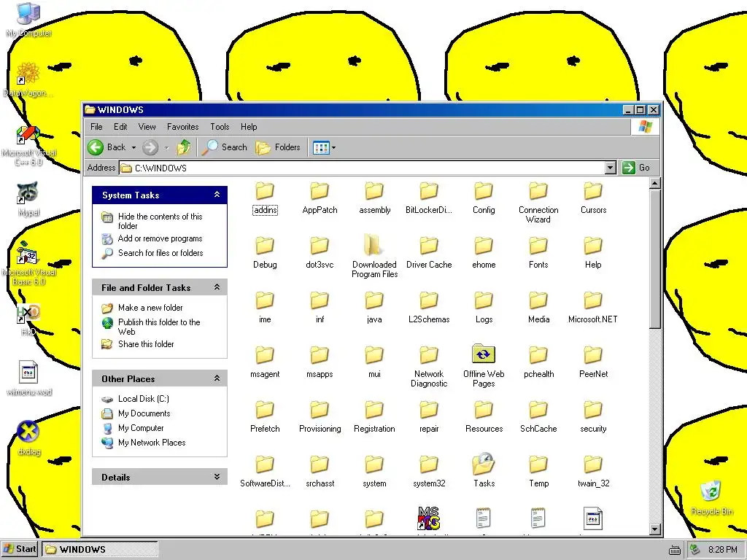Image resolution: width=747 pixels, height=560 pixels.
Task: Select the system32 folder
Action: 429,472
